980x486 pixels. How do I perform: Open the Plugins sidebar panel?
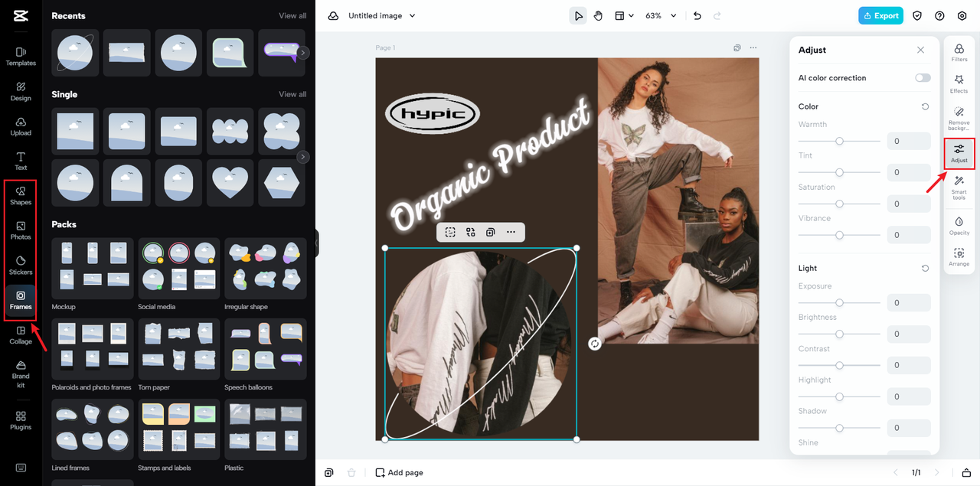click(21, 420)
